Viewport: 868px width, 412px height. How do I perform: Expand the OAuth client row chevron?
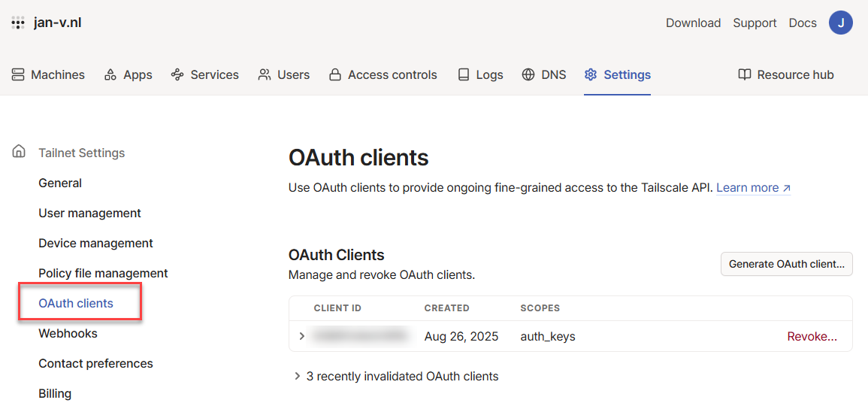[x=301, y=336]
